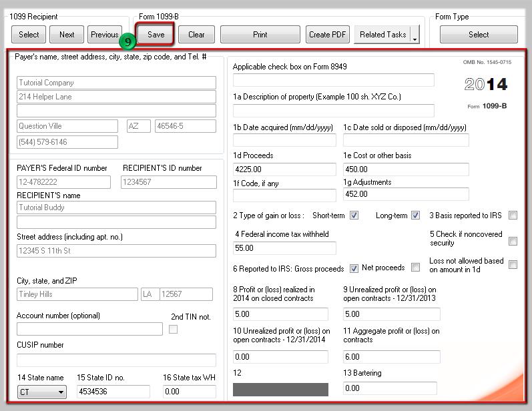Click Select under Form Type
532x411 pixels.
(x=479, y=35)
